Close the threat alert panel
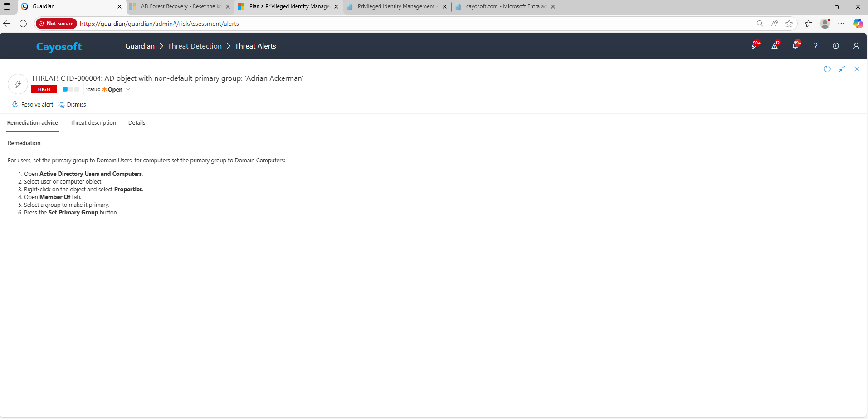Image resolution: width=868 pixels, height=419 pixels. [857, 69]
